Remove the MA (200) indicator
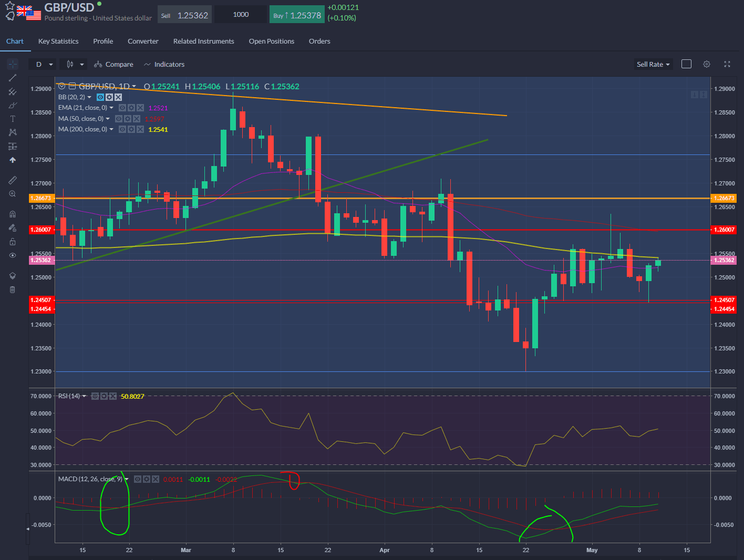Viewport: 744px width, 560px height. (x=140, y=129)
